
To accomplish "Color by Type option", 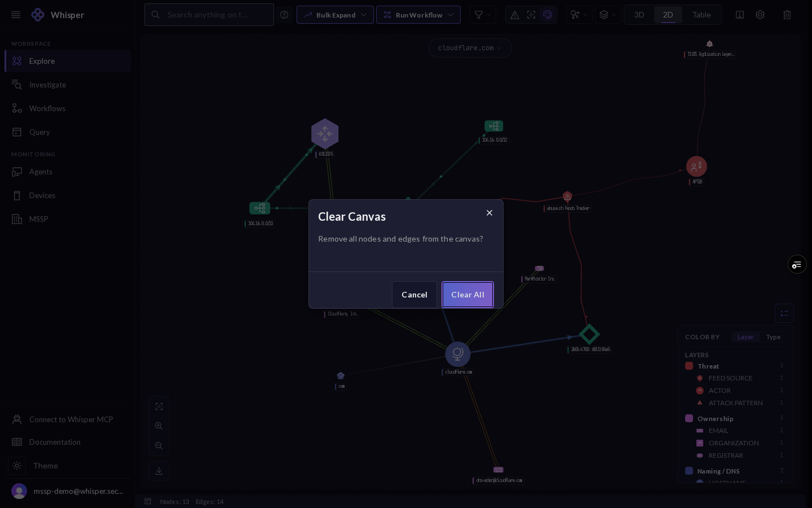I will tap(773, 337).
